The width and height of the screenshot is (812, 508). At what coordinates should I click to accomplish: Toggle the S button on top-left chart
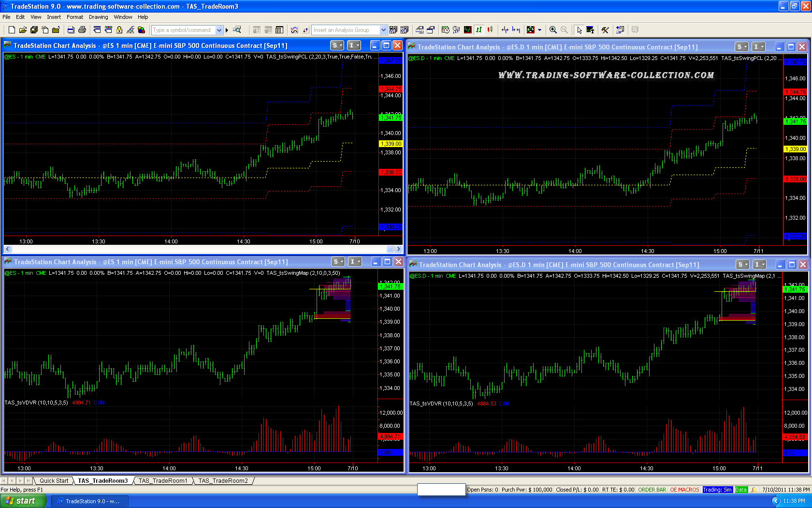click(337, 45)
